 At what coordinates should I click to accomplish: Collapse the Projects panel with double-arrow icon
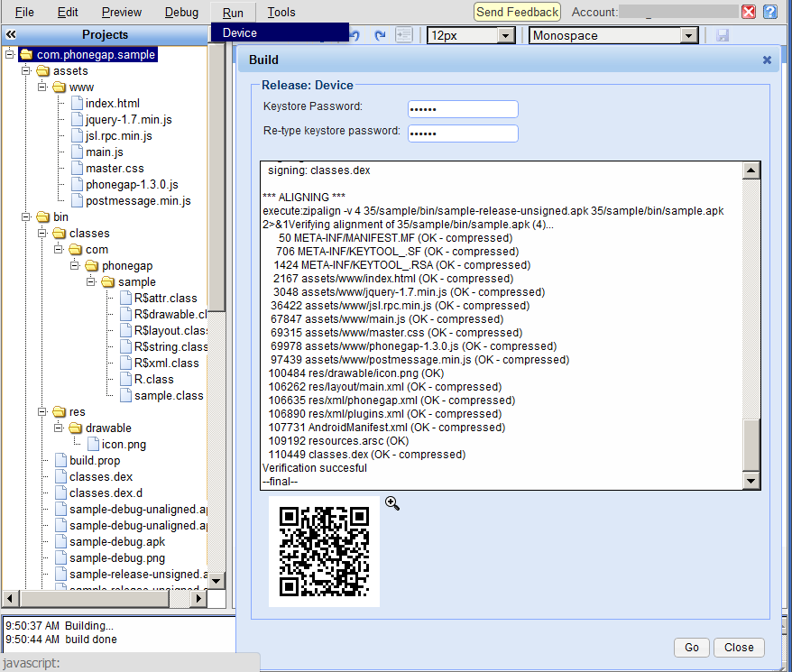(11, 34)
